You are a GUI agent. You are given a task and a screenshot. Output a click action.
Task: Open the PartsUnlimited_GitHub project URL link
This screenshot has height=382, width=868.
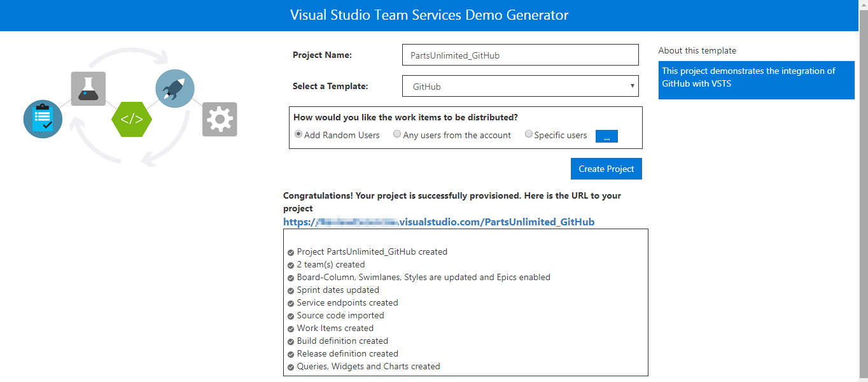439,222
